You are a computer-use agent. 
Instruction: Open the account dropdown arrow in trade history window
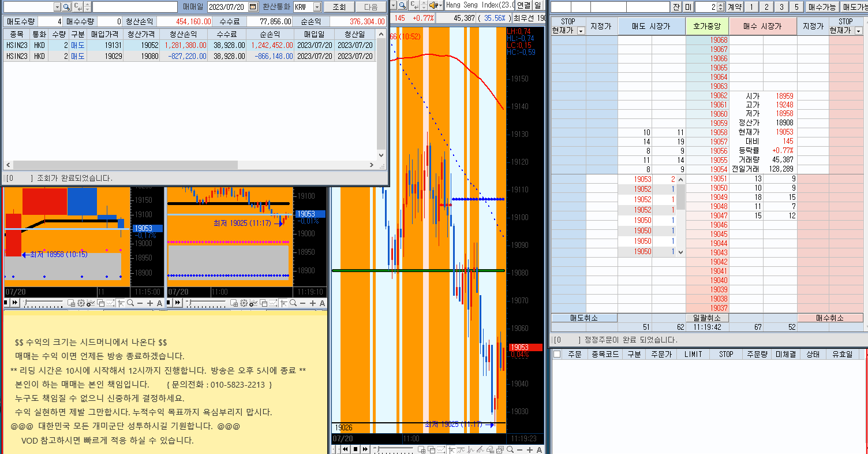click(x=57, y=6)
